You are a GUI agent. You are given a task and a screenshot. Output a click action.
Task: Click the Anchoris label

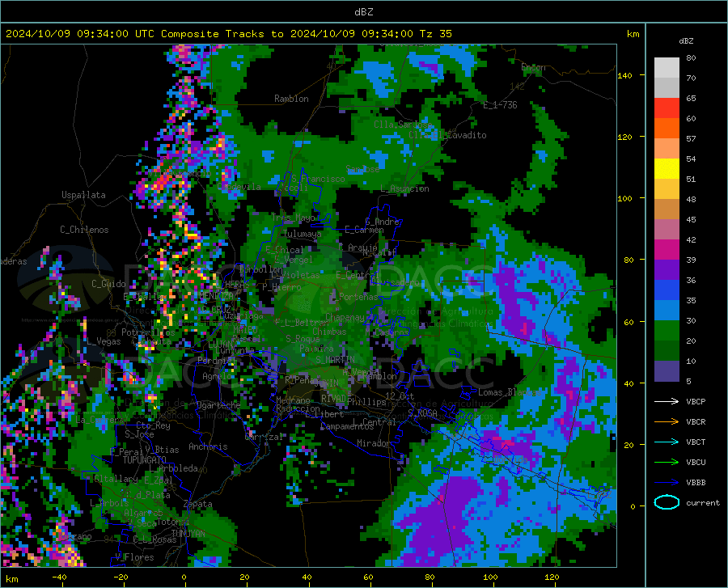[208, 446]
